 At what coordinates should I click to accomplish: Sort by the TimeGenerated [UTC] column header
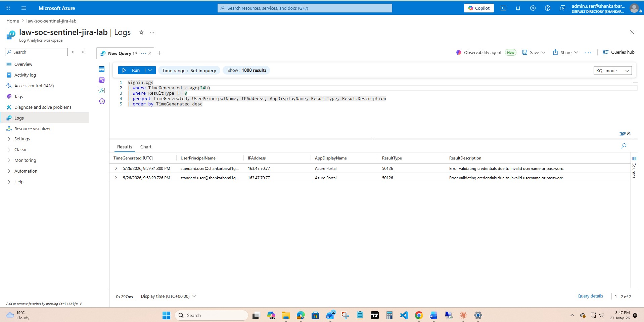[133, 158]
